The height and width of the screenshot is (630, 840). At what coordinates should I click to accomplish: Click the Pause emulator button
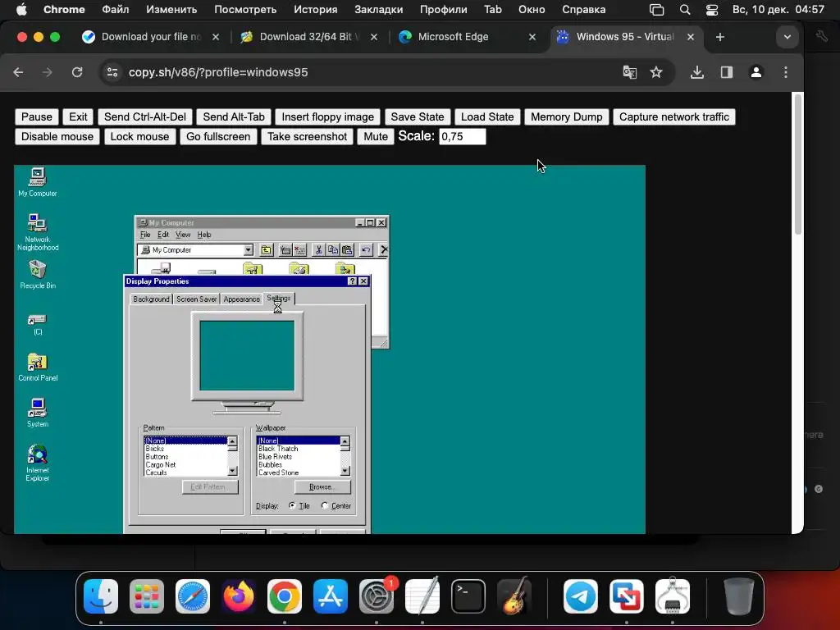pyautogui.click(x=36, y=116)
